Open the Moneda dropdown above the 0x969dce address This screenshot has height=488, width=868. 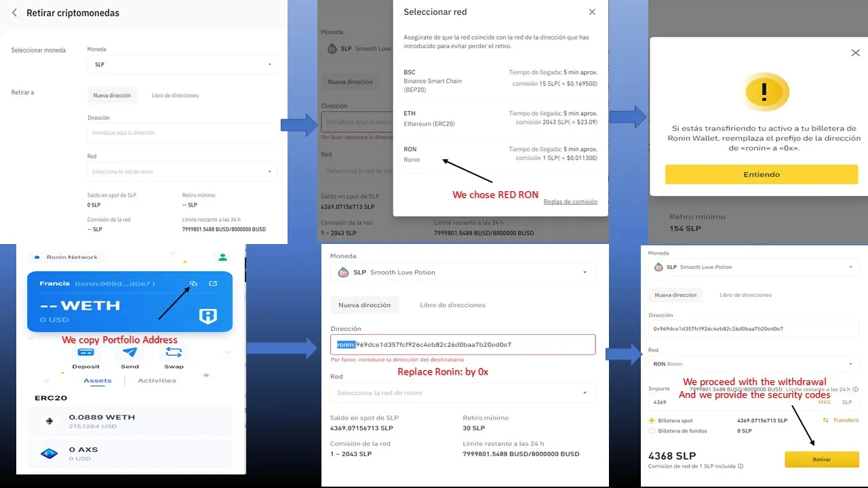point(753,267)
